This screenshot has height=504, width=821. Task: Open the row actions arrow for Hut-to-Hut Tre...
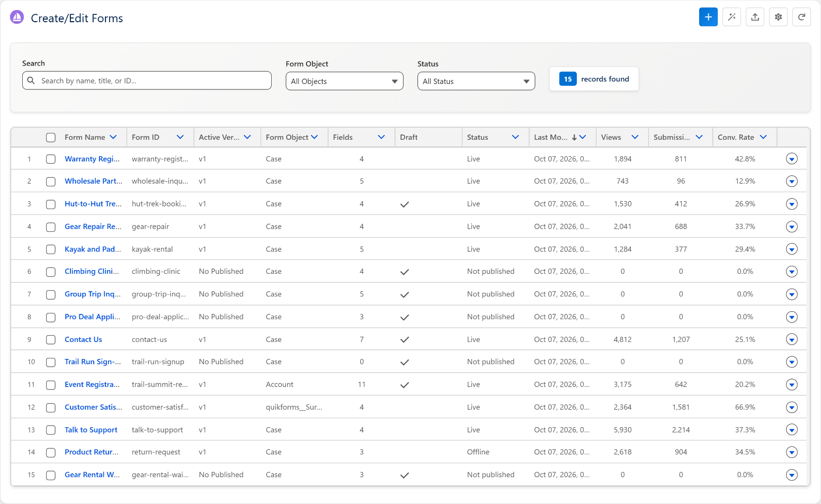791,204
